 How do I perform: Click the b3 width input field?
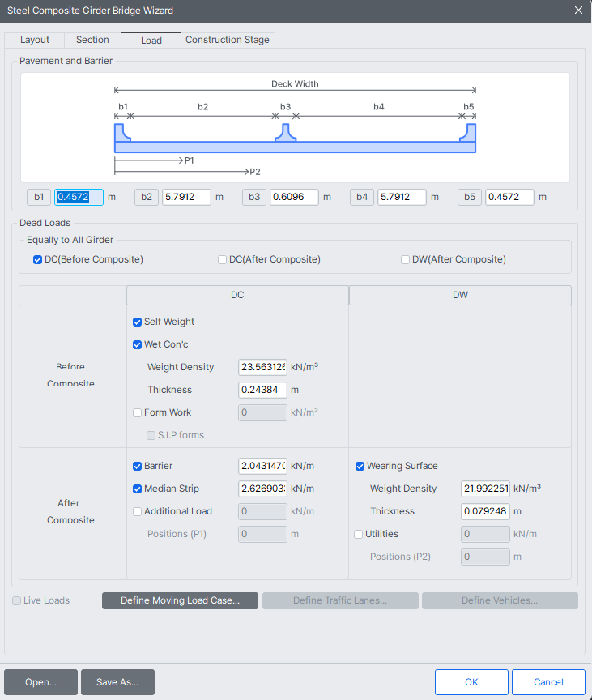pyautogui.click(x=294, y=197)
